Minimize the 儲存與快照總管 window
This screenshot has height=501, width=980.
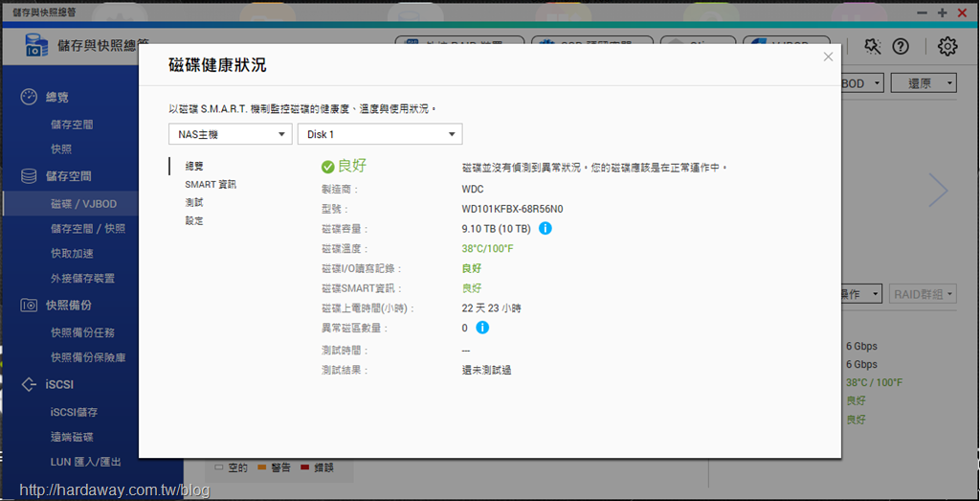(x=922, y=12)
